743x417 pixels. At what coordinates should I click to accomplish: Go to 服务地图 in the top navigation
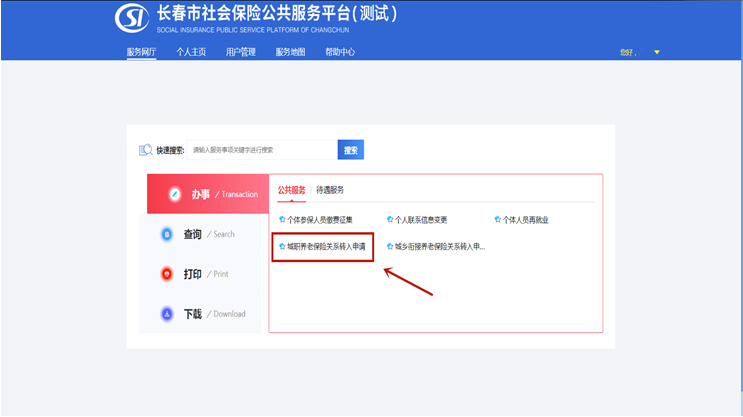tap(290, 52)
